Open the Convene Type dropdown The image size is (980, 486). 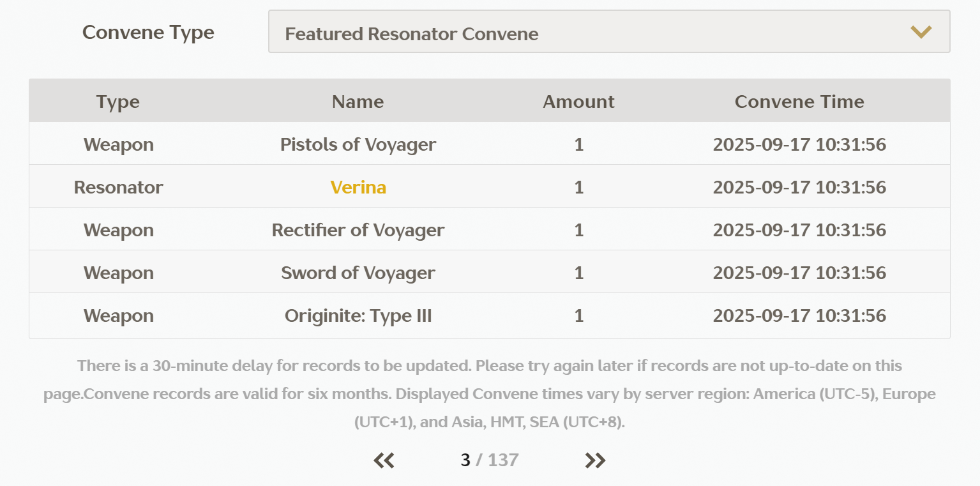[x=608, y=32]
